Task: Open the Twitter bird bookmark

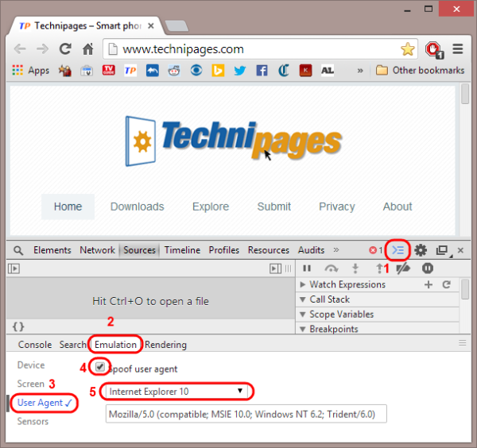Action: pos(240,71)
